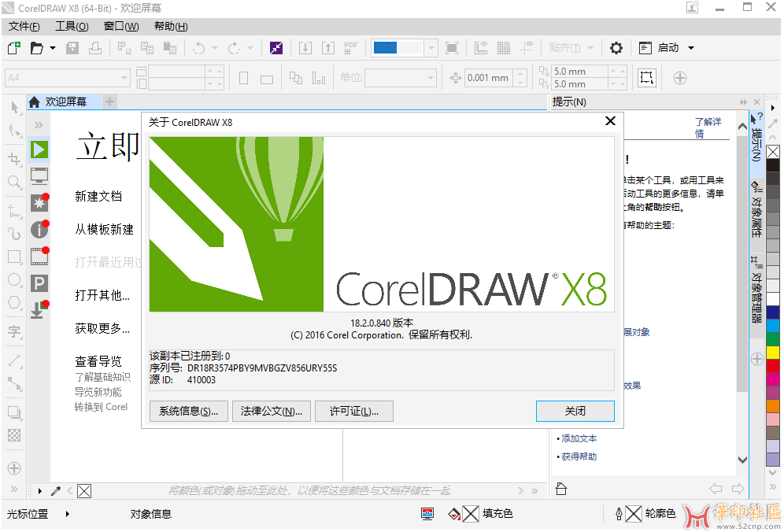784x532 pixels.
Task: Click the eyedropper icon in document palette
Action: pyautogui.click(x=56, y=491)
